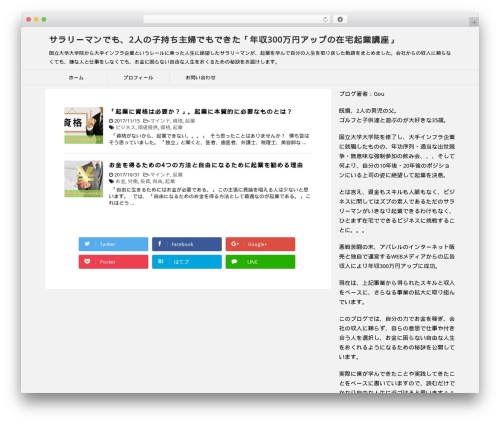
Task: Click the Hatena B! icon
Action: [160, 261]
